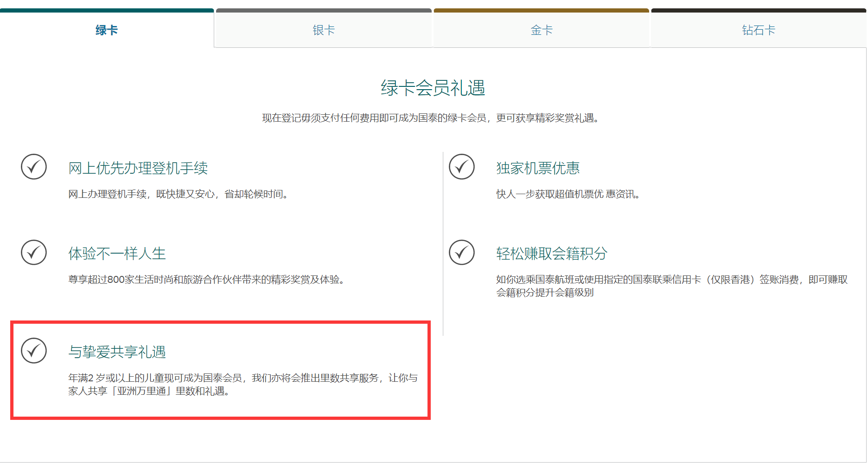Click the checkmark icon beside 与挚爱共享礼遇
The height and width of the screenshot is (464, 868).
click(x=34, y=351)
